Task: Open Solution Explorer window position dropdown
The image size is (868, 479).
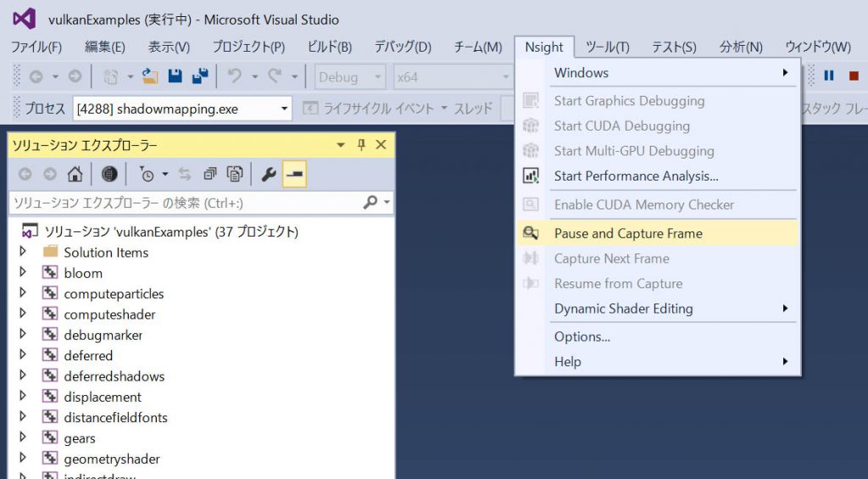Action: point(341,145)
